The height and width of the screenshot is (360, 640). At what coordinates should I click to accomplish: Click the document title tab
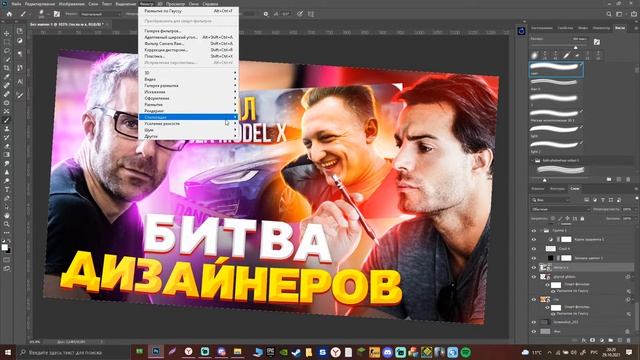[66, 24]
